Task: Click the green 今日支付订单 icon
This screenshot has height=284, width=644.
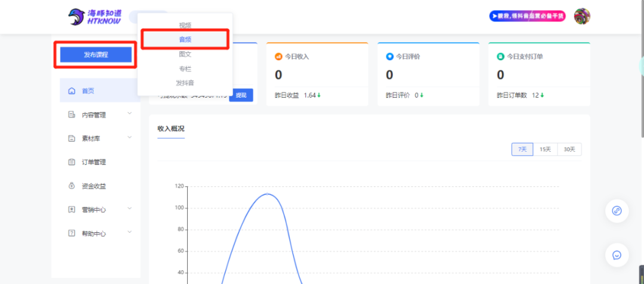Action: pos(501,57)
